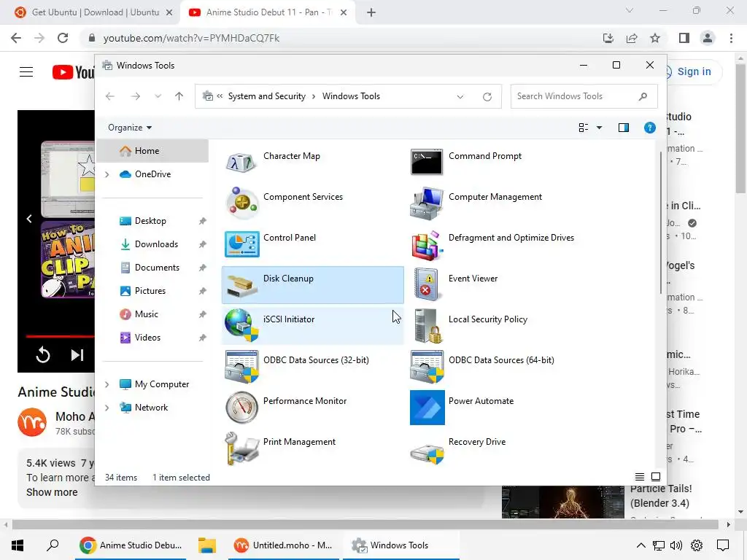Toggle the preview pane icon

[623, 128]
